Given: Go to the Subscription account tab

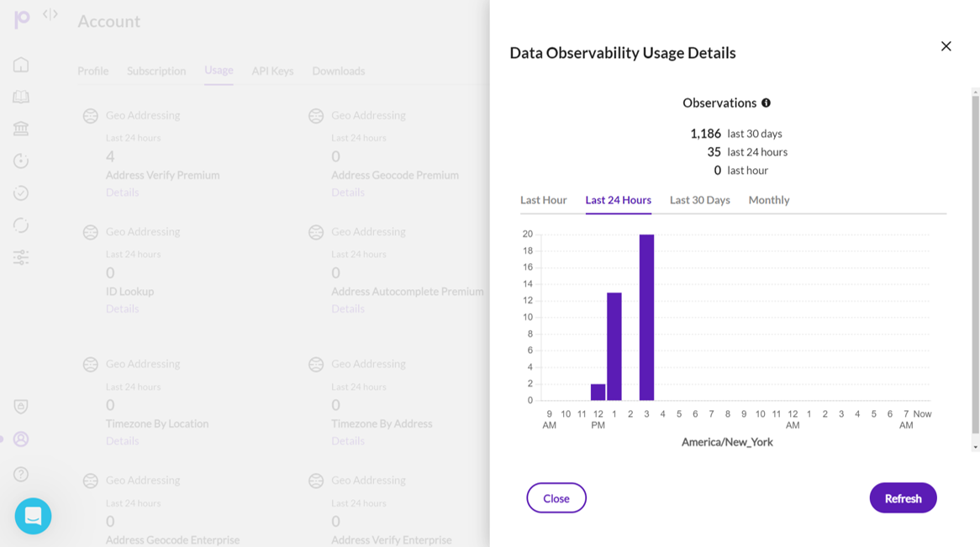Looking at the screenshot, I should (x=156, y=71).
